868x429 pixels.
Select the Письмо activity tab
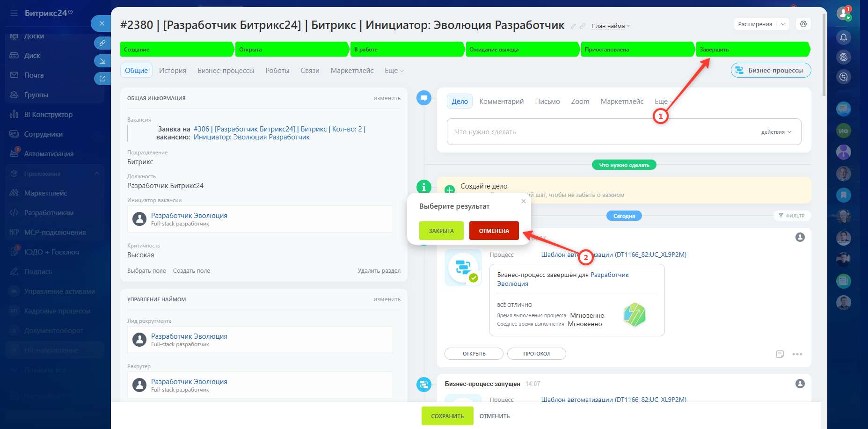point(547,102)
